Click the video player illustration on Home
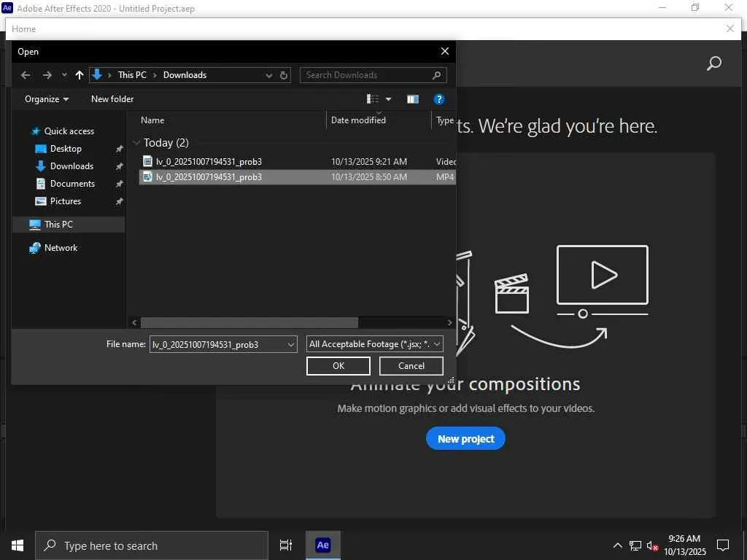Screen dimensions: 747x560 coord(603,281)
